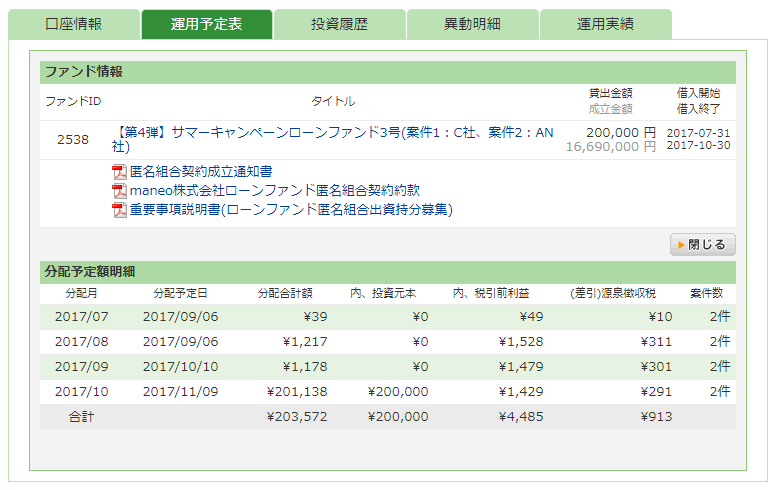Open maneo株式会社ローンファンド匿名組合契約約款 link
Viewport: 774px width, 490px height.
[x=275, y=191]
